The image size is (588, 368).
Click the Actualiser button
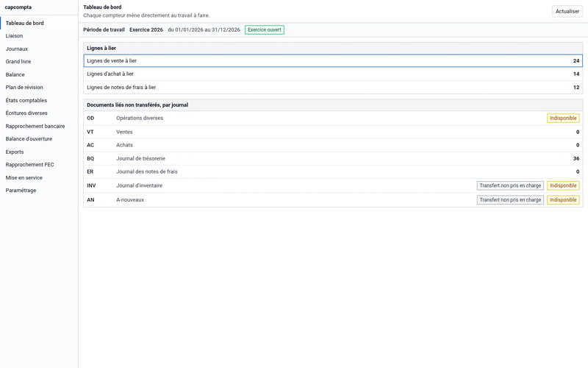click(567, 11)
